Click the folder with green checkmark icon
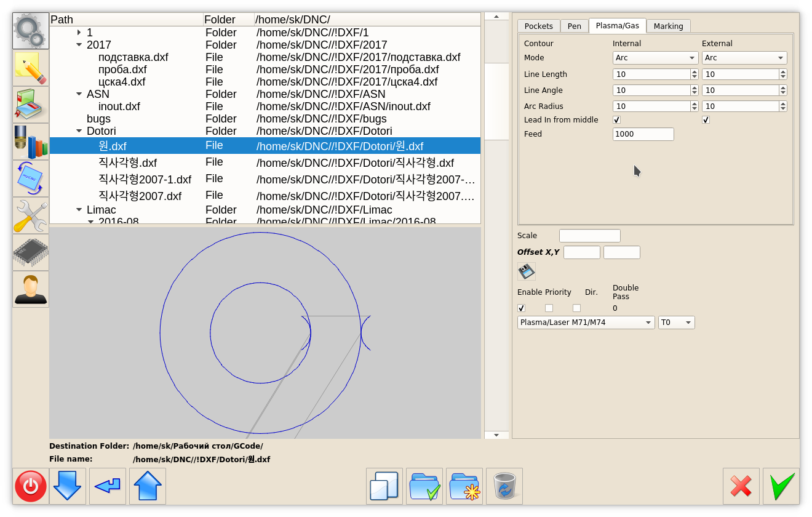The height and width of the screenshot is (517, 812). point(424,486)
